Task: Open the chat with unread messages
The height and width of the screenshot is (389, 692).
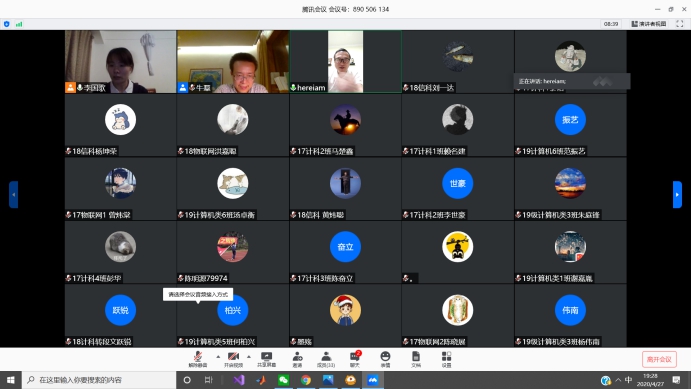Action: coord(355,359)
